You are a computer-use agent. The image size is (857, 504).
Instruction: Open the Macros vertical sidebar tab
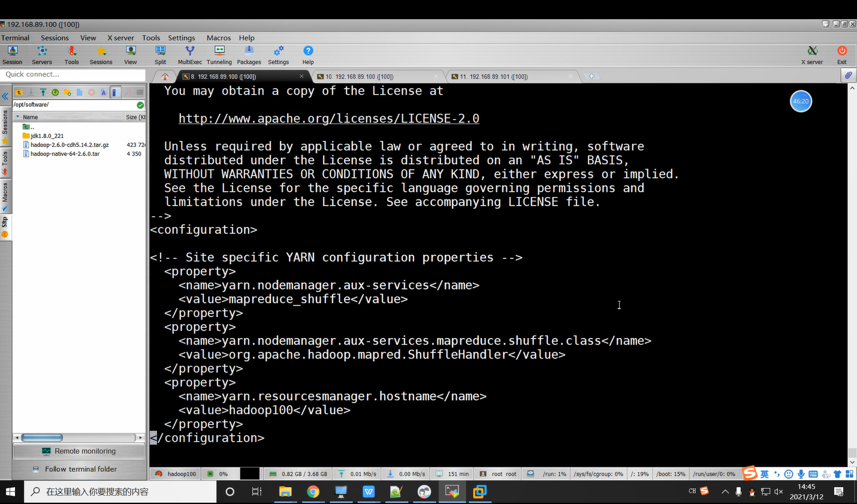click(5, 196)
